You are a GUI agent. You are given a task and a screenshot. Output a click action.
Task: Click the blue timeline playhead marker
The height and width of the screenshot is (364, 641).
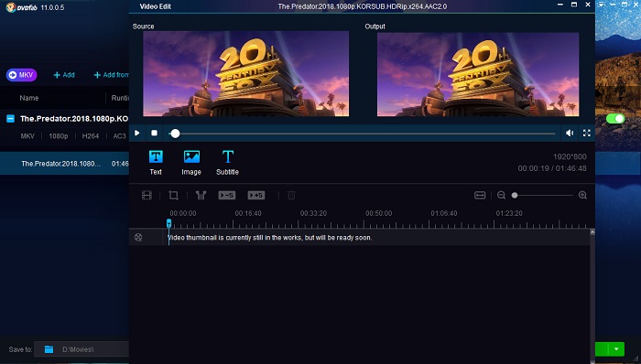[x=168, y=223]
